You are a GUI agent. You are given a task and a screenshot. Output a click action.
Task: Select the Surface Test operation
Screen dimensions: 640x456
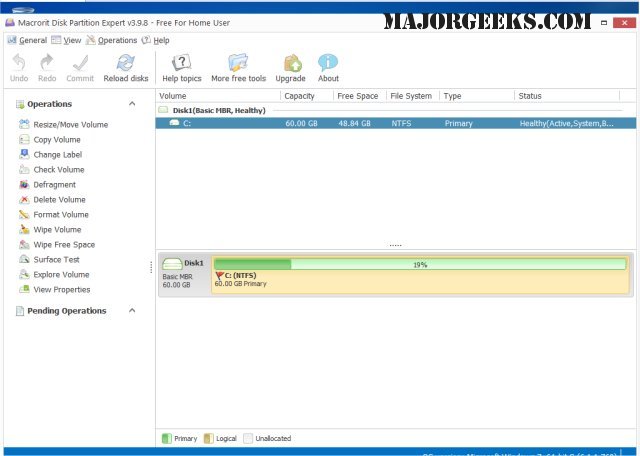56,259
